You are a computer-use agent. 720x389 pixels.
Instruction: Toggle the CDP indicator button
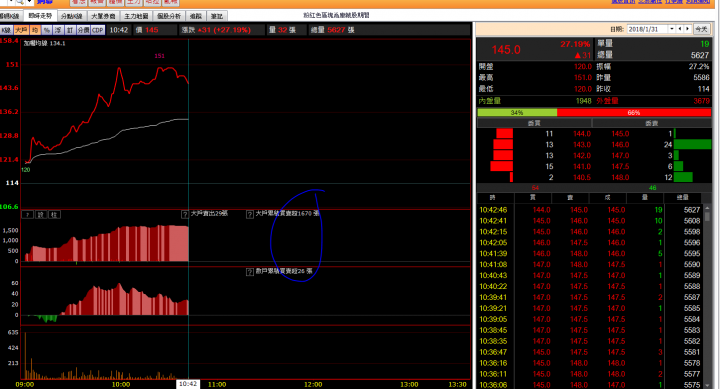coord(98,30)
